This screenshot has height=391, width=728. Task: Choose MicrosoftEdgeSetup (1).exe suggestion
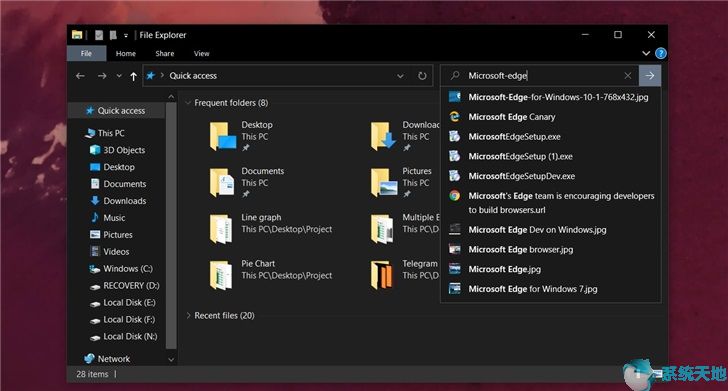click(551, 156)
